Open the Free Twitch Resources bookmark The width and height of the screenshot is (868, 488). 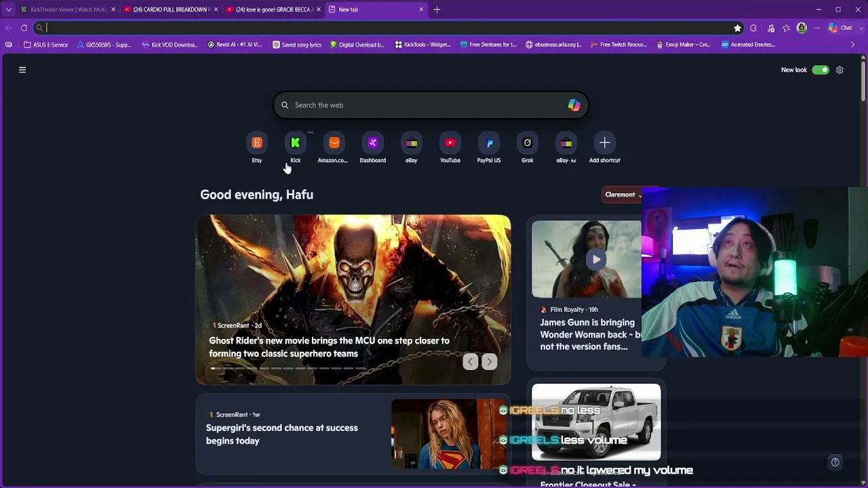click(x=618, y=45)
